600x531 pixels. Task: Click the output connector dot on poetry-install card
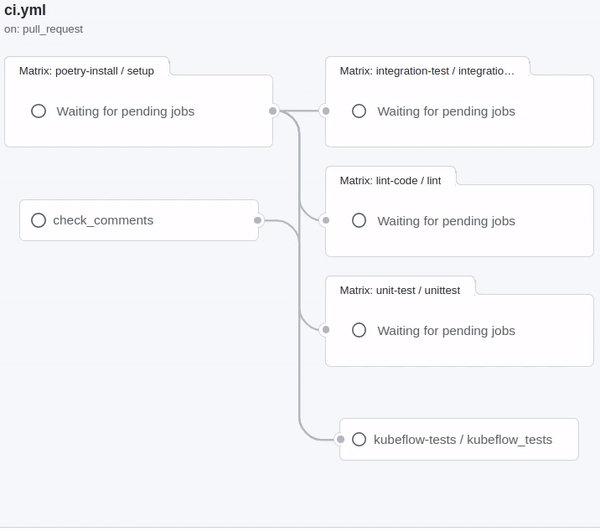pos(273,111)
